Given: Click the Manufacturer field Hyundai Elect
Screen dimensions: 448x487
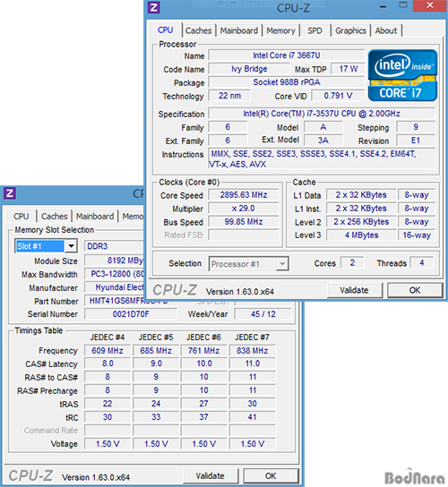Looking at the screenshot, I should (x=115, y=287).
